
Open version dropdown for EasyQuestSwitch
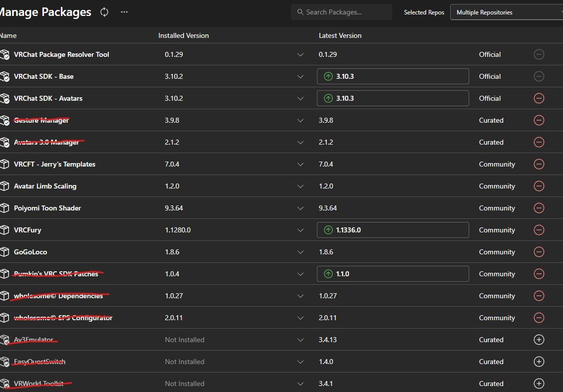[x=300, y=362]
